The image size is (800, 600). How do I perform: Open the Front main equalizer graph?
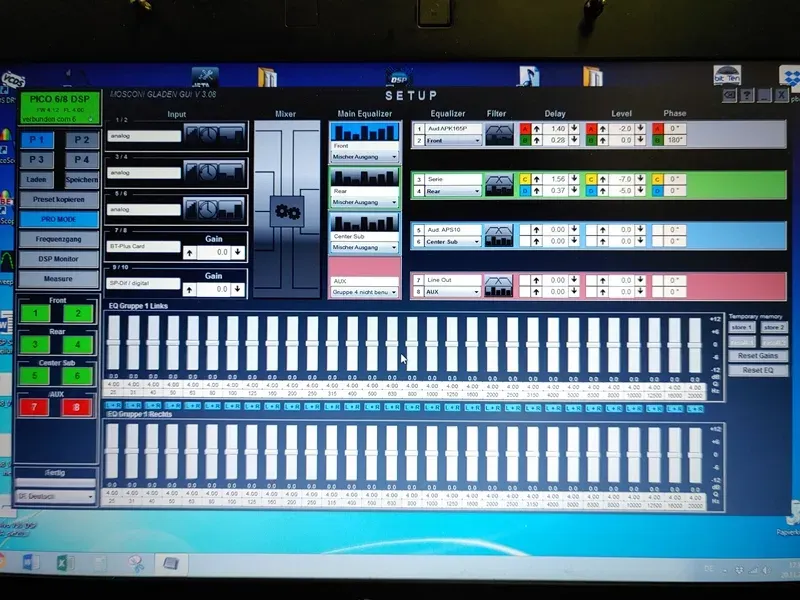coord(365,132)
